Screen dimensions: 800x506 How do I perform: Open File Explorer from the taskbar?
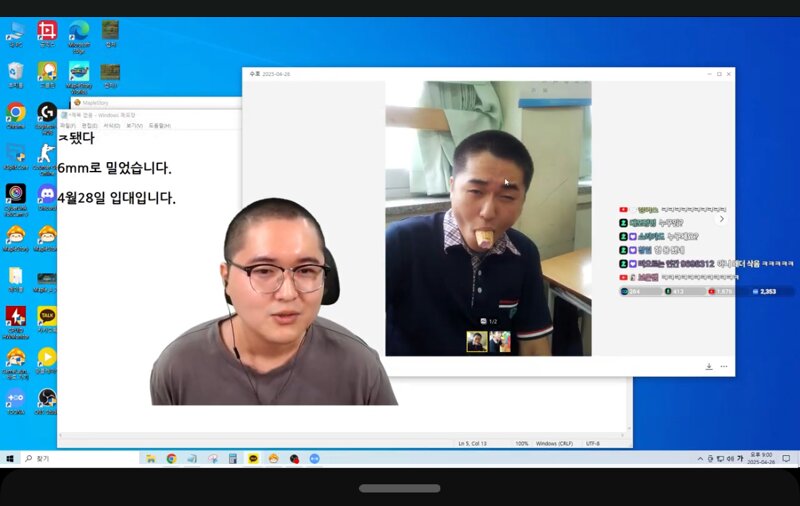coord(151,459)
